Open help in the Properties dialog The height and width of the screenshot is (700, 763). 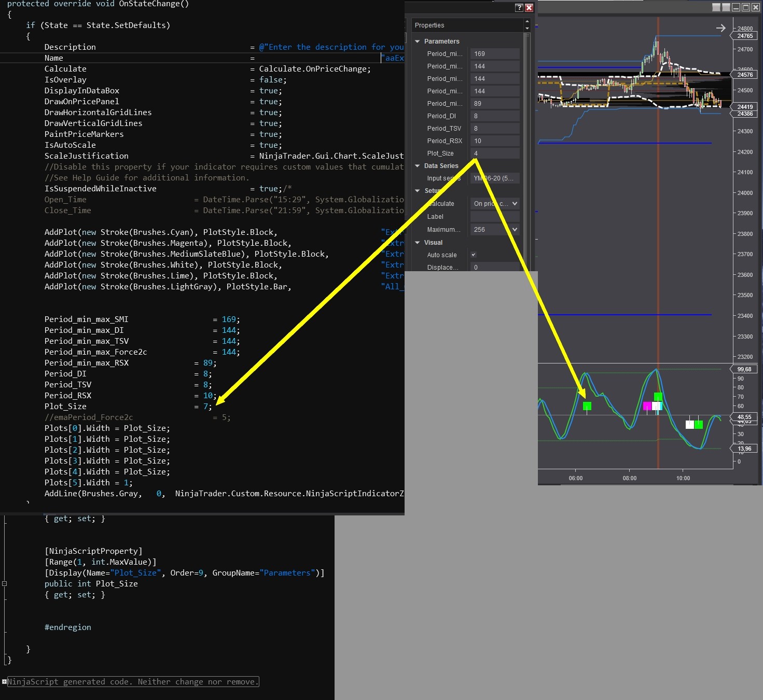point(519,8)
